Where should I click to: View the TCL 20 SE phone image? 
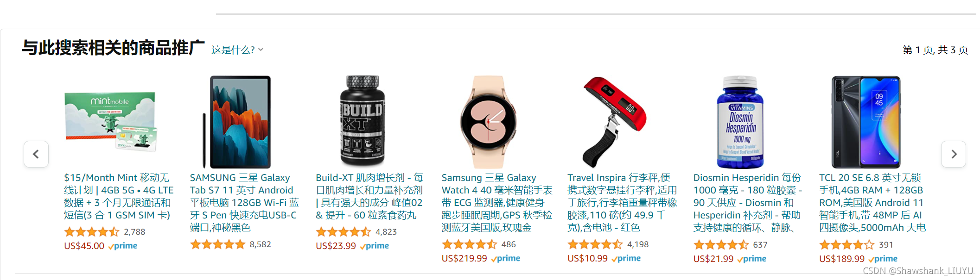click(x=866, y=122)
